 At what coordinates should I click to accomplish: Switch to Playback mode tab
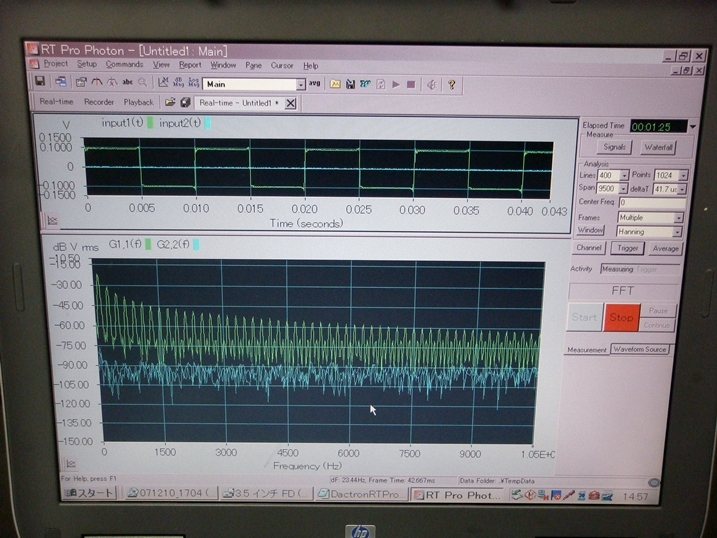[139, 102]
